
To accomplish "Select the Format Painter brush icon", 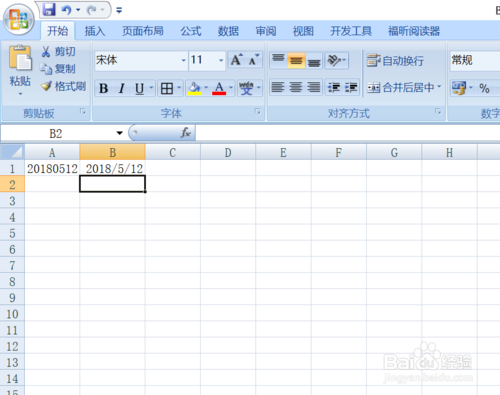I will (46, 86).
